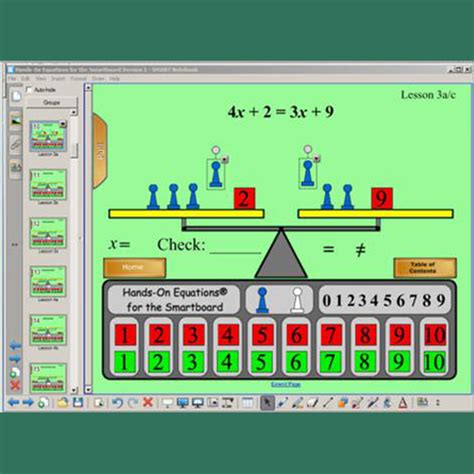Click canvas scrollbar down arrow
The width and height of the screenshot is (474, 474).
(88, 389)
